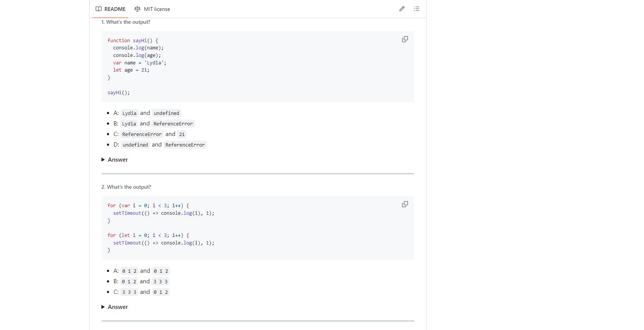Select option C '3 3 3 and 0 1 2'
This screenshot has height=330, width=644.
tap(142, 292)
